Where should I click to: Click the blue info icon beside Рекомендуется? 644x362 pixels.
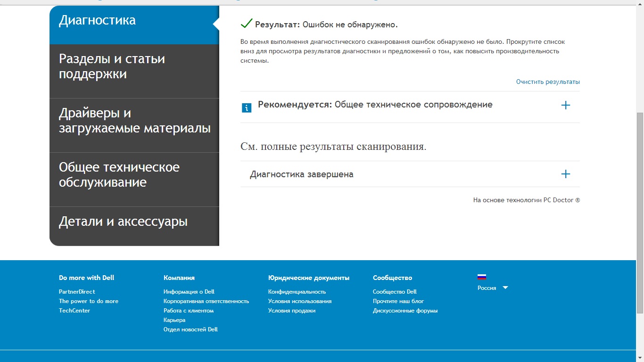(x=246, y=108)
